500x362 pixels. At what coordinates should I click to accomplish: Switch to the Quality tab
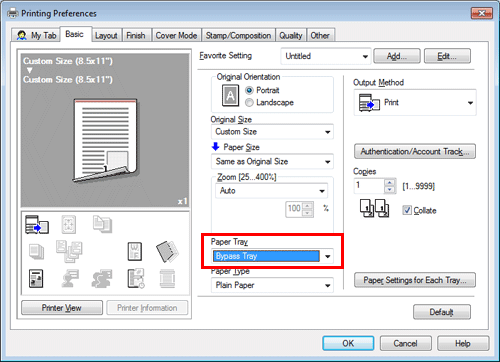291,35
